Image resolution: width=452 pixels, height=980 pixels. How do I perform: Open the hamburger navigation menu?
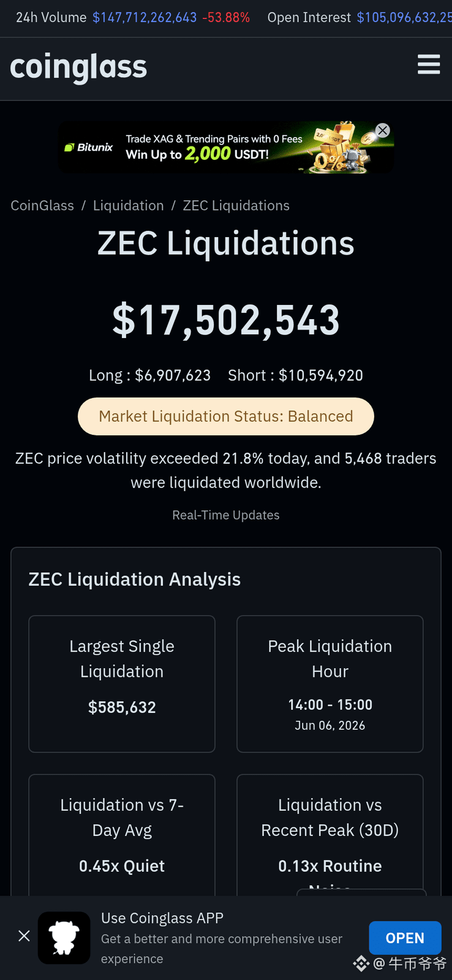429,64
